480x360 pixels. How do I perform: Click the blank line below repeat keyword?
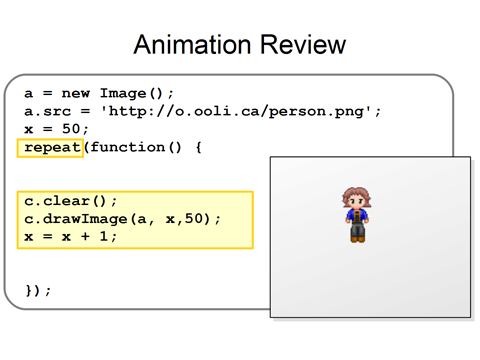pyautogui.click(x=133, y=173)
